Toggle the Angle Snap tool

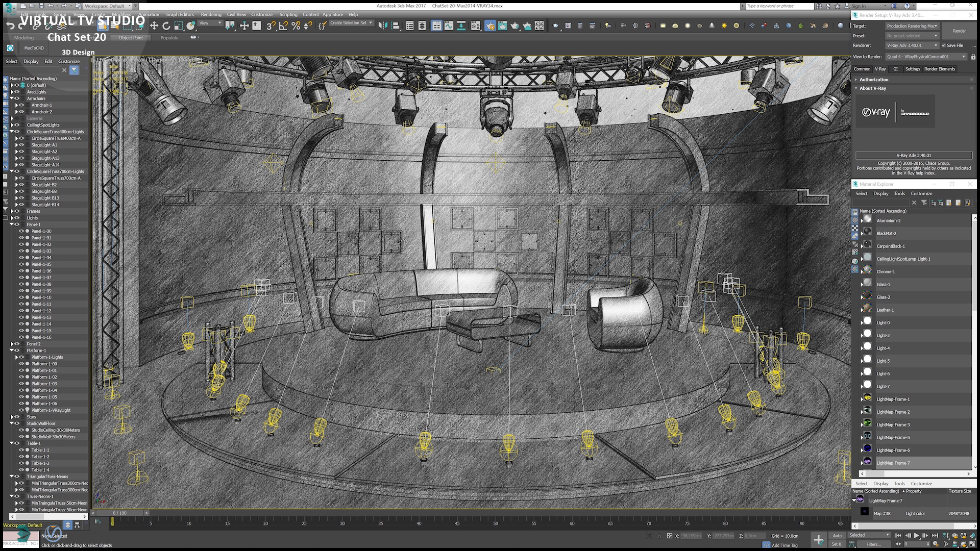coord(283,26)
